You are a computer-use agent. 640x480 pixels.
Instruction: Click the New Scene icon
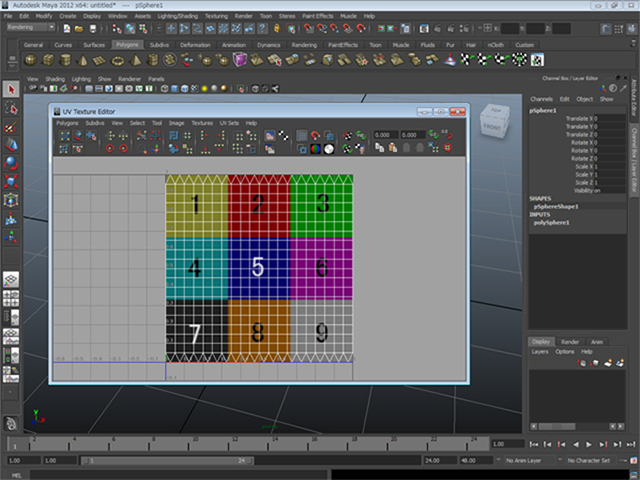pyautogui.click(x=67, y=29)
